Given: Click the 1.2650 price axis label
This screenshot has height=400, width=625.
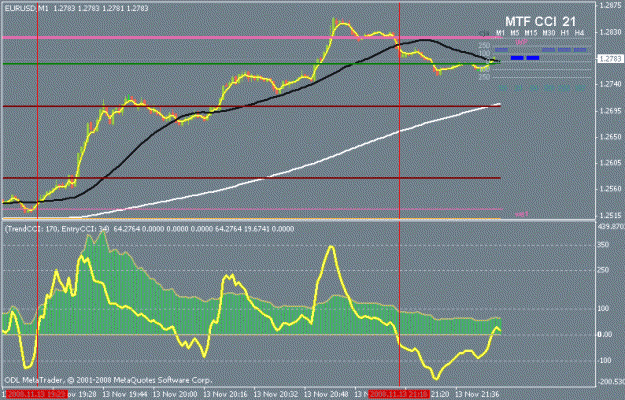Looking at the screenshot, I should pyautogui.click(x=610, y=137).
